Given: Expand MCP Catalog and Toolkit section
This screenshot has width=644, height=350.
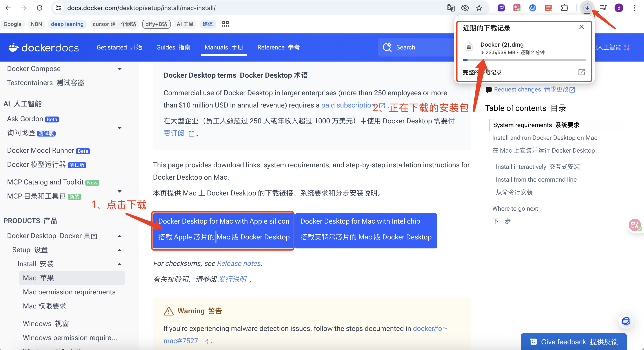Looking at the screenshot, I should click(x=120, y=191).
